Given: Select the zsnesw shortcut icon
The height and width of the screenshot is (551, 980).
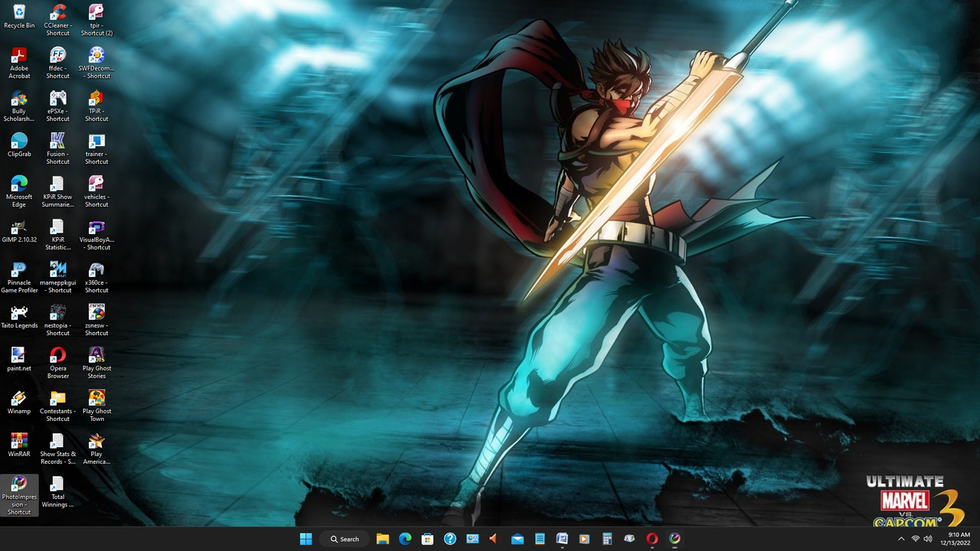Looking at the screenshot, I should (x=96, y=320).
